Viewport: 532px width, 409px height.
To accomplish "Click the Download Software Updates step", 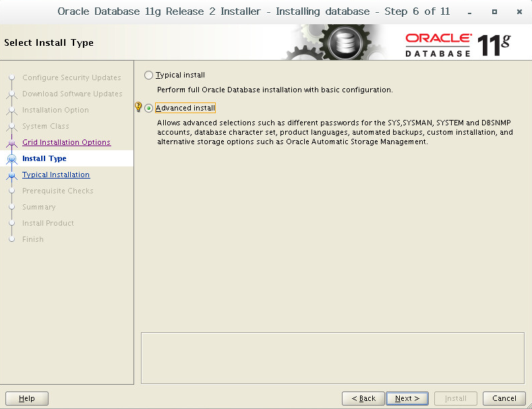I will click(72, 94).
